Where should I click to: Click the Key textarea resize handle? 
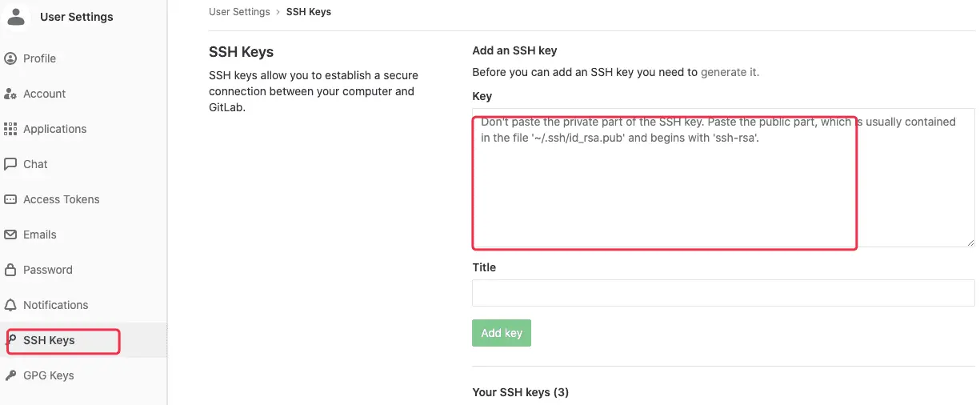[970, 243]
